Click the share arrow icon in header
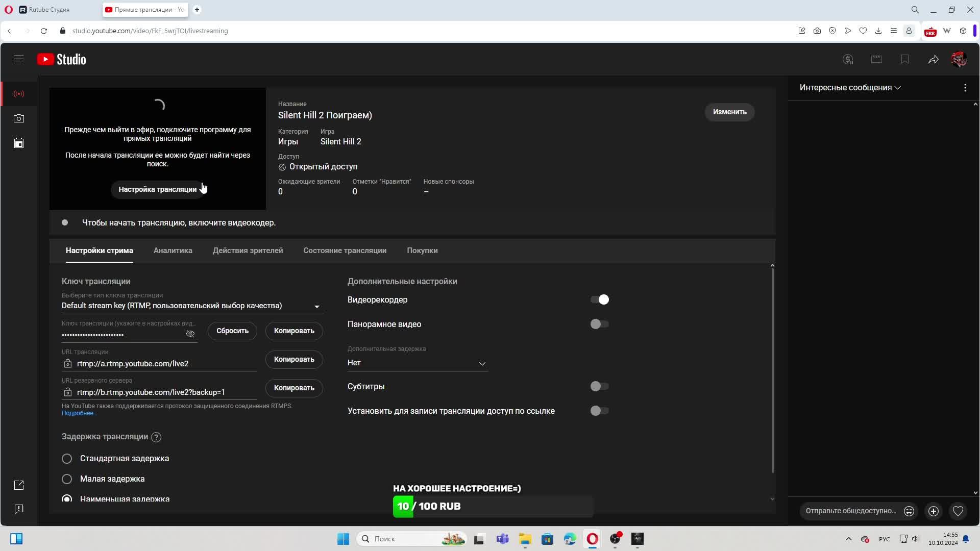The height and width of the screenshot is (551, 980). pos(933,60)
